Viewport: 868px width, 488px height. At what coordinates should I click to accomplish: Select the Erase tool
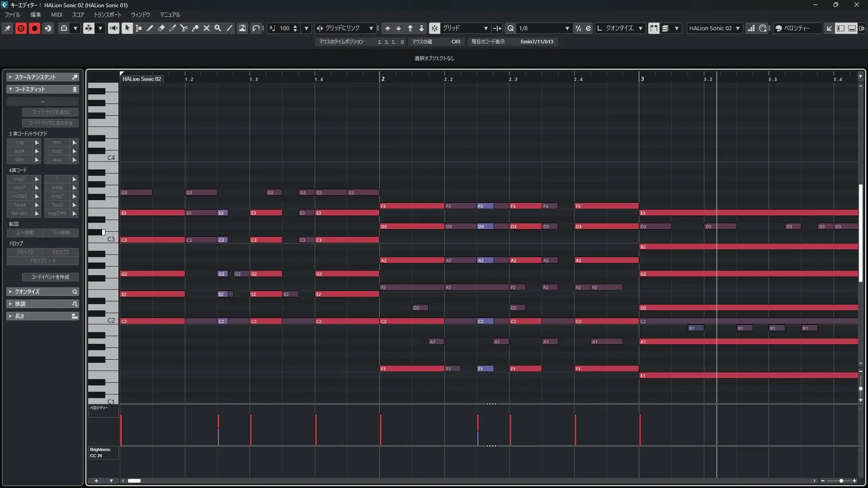pyautogui.click(x=161, y=28)
